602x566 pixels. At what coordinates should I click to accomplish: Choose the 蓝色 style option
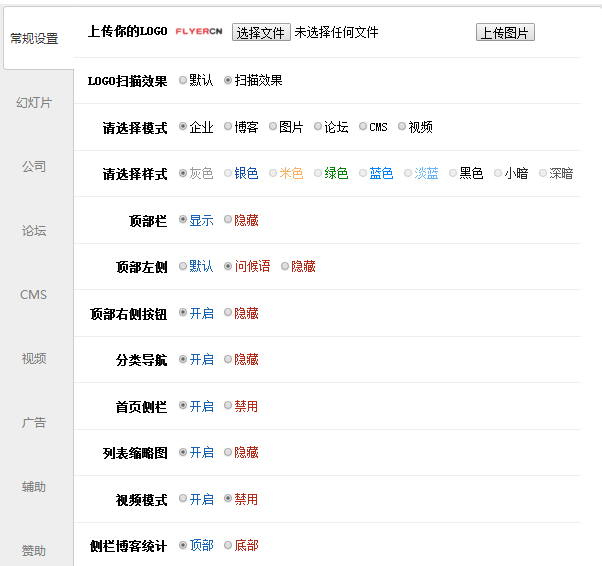click(x=364, y=173)
